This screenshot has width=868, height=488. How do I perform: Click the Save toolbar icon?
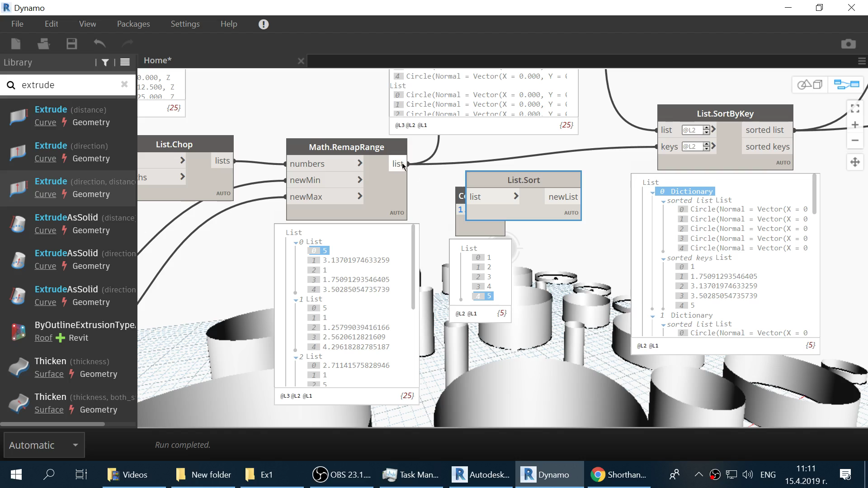pos(72,44)
